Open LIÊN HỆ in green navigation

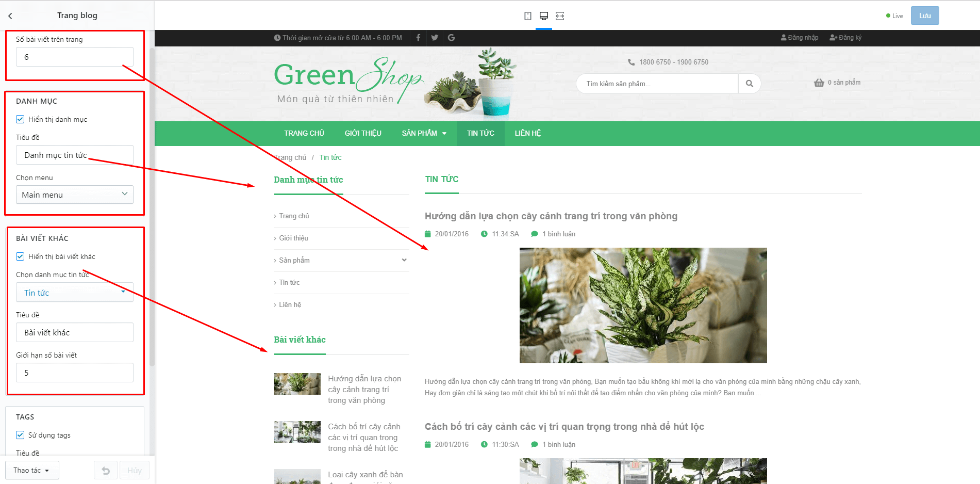[528, 133]
